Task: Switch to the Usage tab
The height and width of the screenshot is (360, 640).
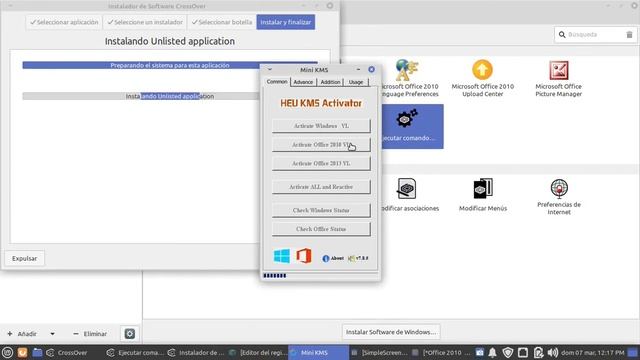Action: coord(356,82)
